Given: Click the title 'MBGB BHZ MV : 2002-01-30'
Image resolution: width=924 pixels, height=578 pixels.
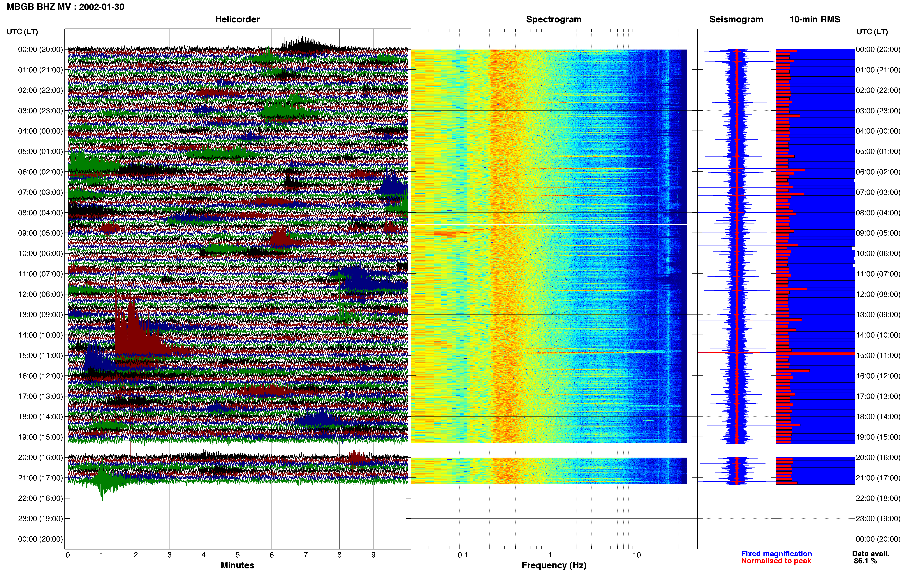Looking at the screenshot, I should 65,7.
